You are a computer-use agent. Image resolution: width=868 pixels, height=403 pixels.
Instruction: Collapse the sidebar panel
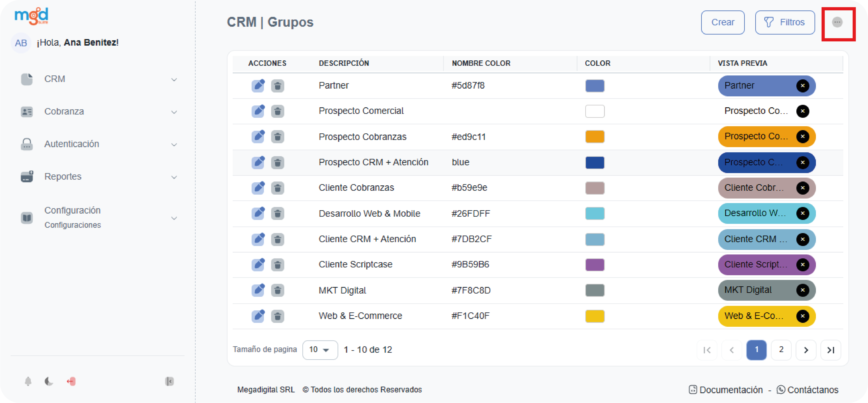point(169,381)
